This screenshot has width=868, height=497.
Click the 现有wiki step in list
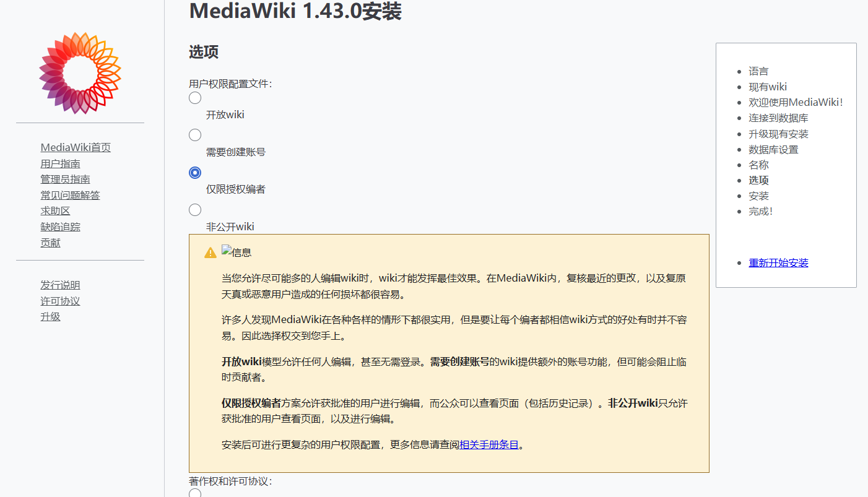tap(768, 87)
